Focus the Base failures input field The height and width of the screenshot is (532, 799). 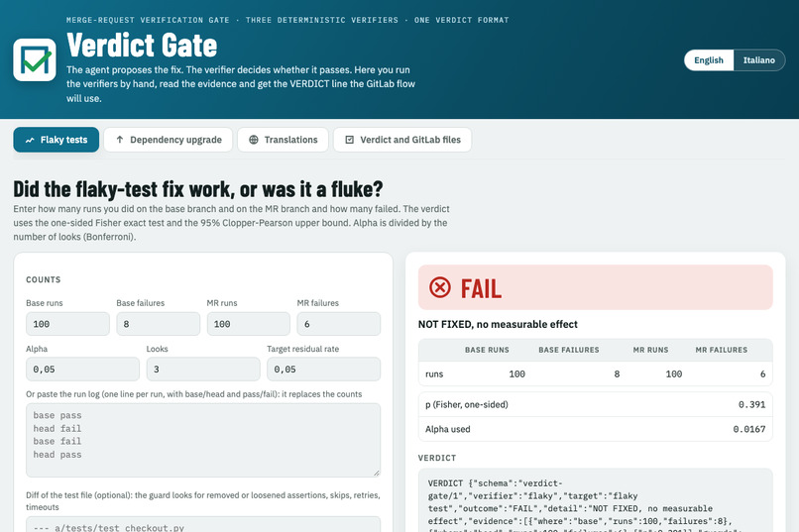point(158,324)
